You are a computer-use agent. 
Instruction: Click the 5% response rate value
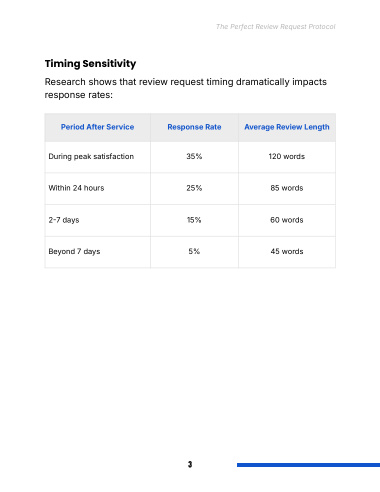pos(194,251)
